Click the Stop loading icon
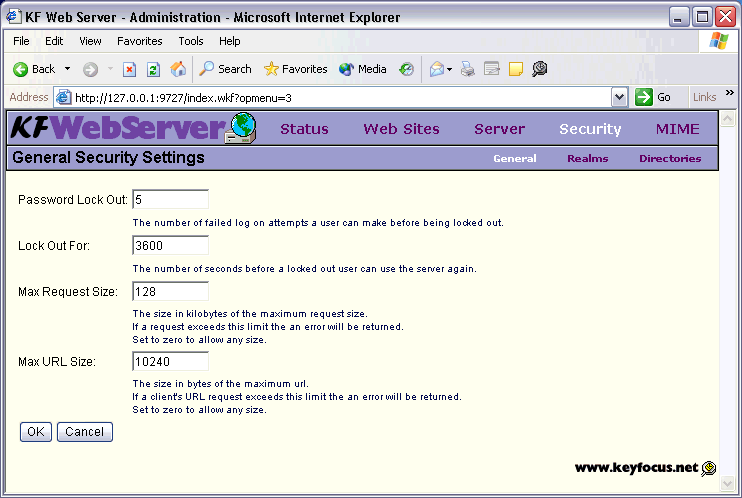The height and width of the screenshot is (498, 742). pyautogui.click(x=129, y=70)
